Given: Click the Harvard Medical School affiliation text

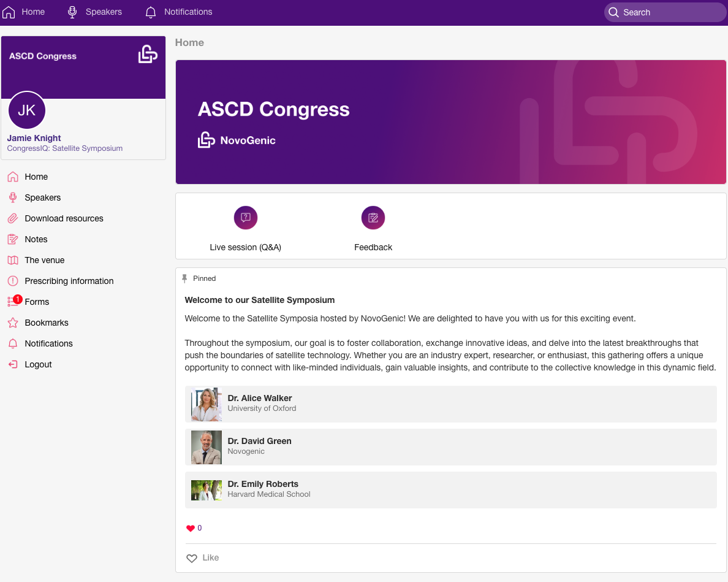Looking at the screenshot, I should [269, 494].
